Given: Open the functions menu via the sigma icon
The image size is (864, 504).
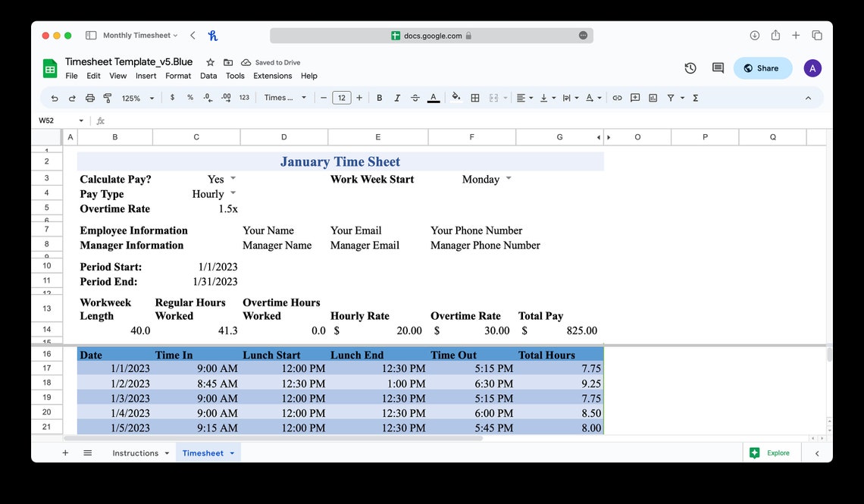Looking at the screenshot, I should click(x=695, y=98).
